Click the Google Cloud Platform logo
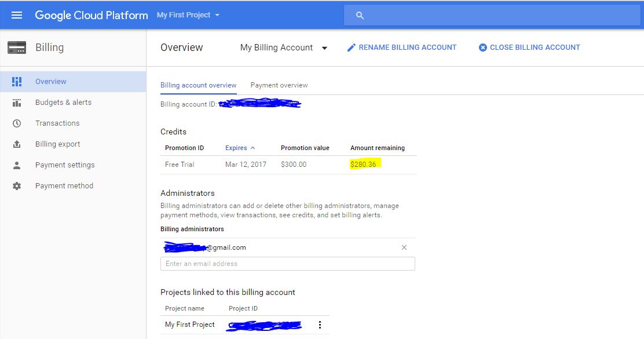Image resolution: width=644 pixels, height=339 pixels. pyautogui.click(x=91, y=15)
